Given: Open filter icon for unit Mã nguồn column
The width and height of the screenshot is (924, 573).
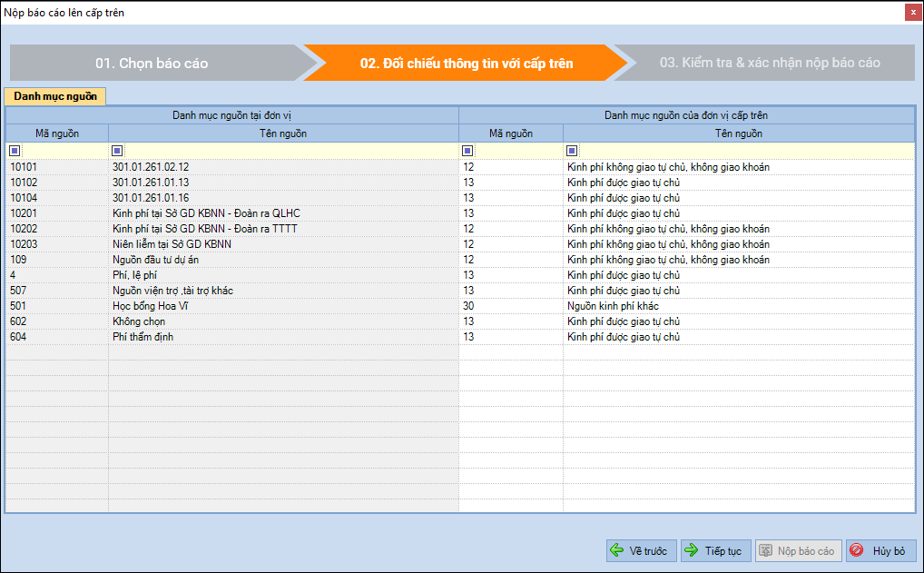Looking at the screenshot, I should tap(15, 151).
